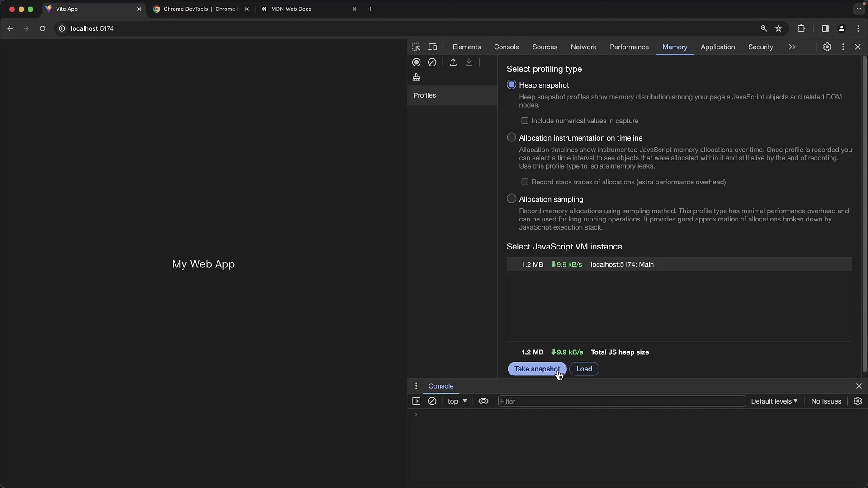
Task: Click the load profile upload icon
Action: tap(453, 62)
